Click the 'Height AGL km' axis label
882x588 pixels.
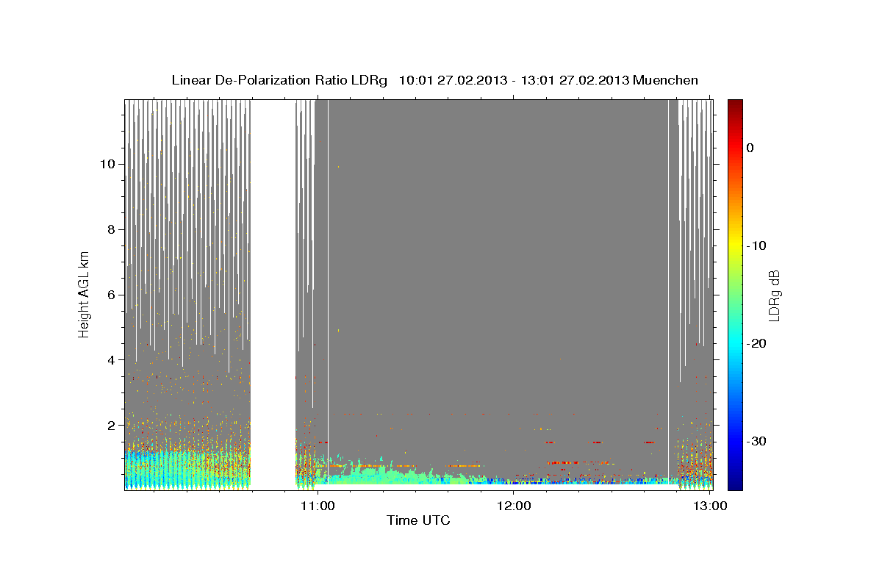click(x=85, y=293)
